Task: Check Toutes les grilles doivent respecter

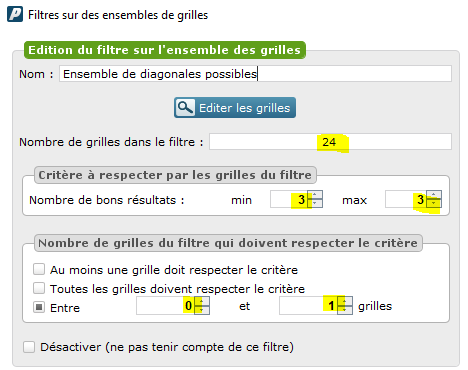Action: tap(39, 288)
